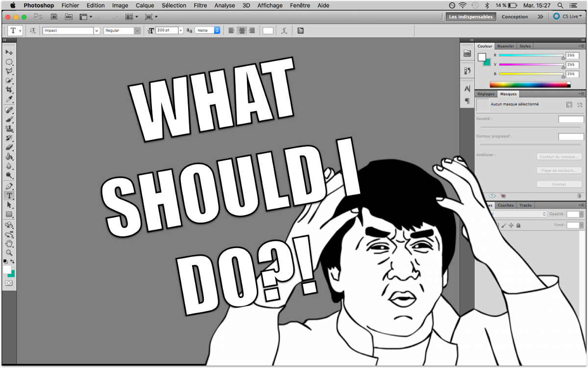
Task: Select the Crop tool
Action: point(9,90)
